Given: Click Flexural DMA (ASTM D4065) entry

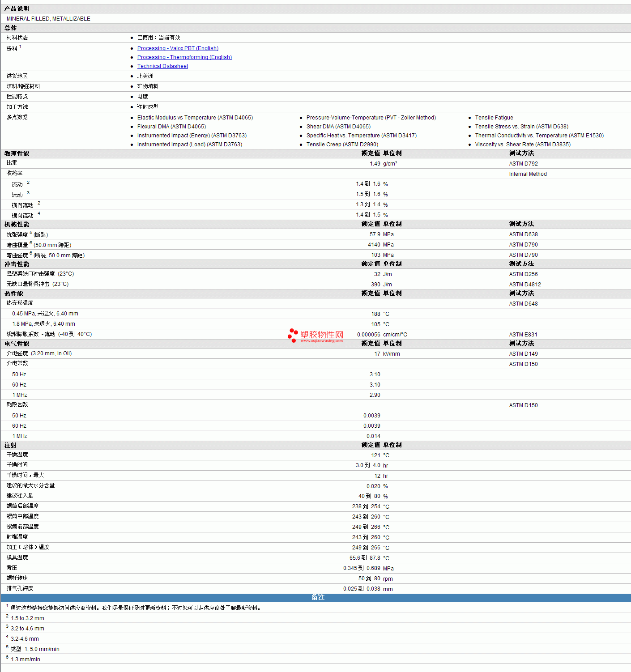Looking at the screenshot, I should (x=171, y=127).
